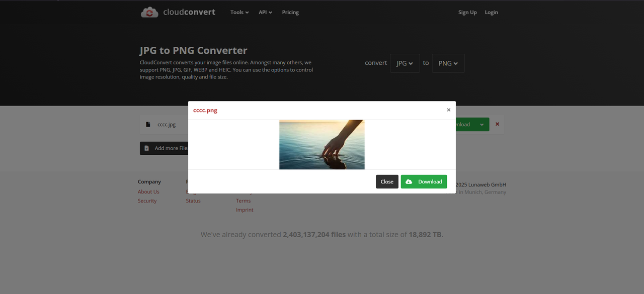
Task: Open the Terms footer link
Action: (x=243, y=201)
